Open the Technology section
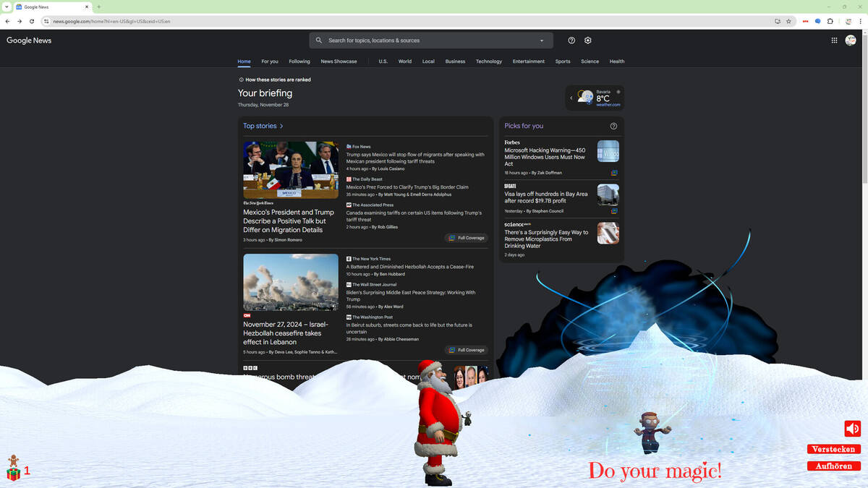 pyautogui.click(x=489, y=61)
